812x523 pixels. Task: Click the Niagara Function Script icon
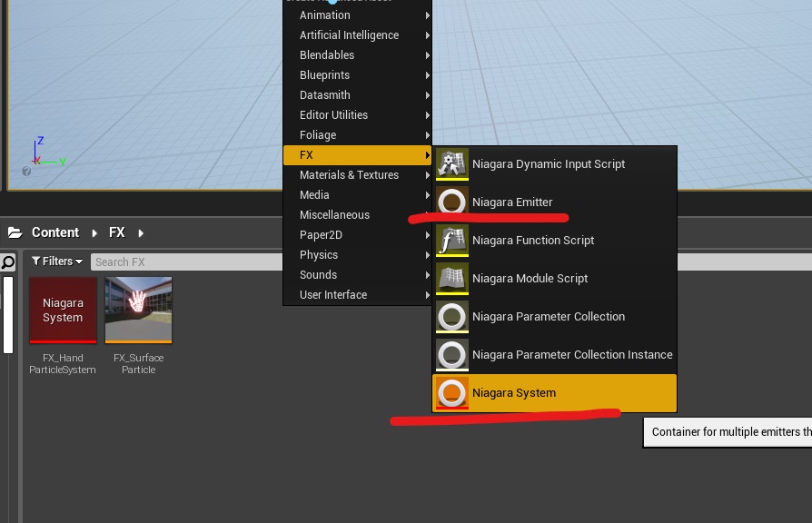point(452,241)
